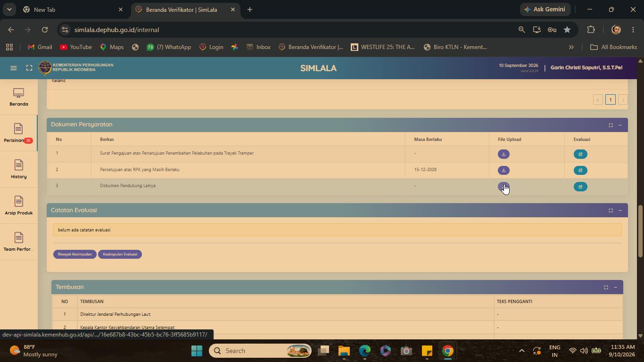Collapse the Tembusan panel
644x362 pixels.
tap(615, 287)
